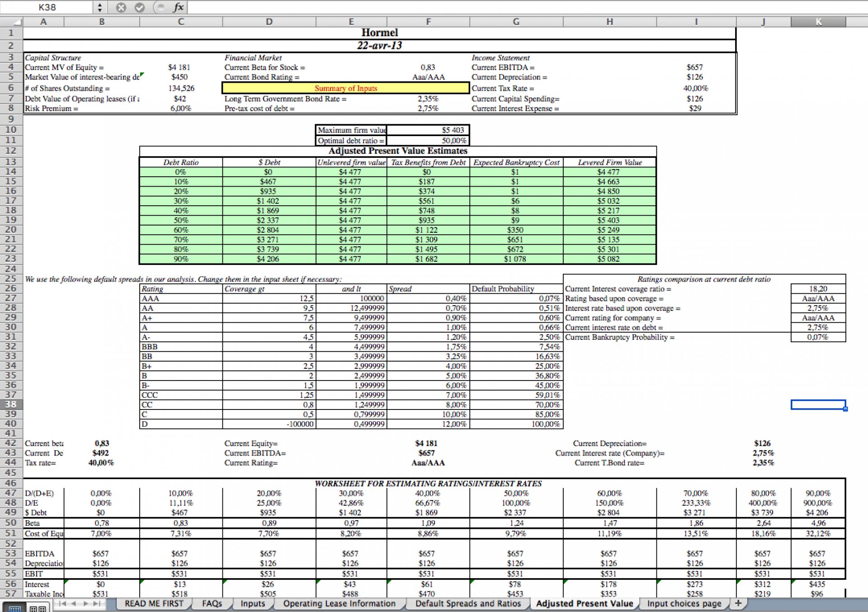This screenshot has height=612, width=868.
Task: Click interest coverage ratio value 18,20
Action: point(818,289)
